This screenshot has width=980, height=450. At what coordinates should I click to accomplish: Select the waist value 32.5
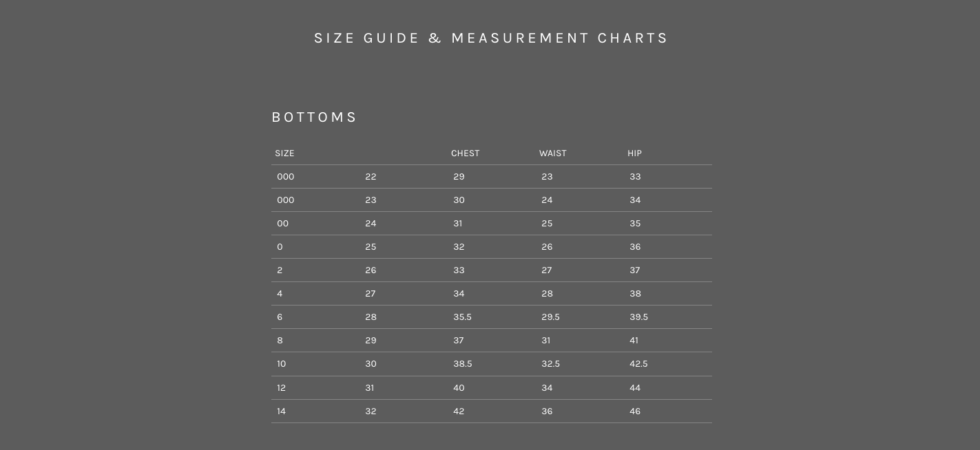[550, 364]
